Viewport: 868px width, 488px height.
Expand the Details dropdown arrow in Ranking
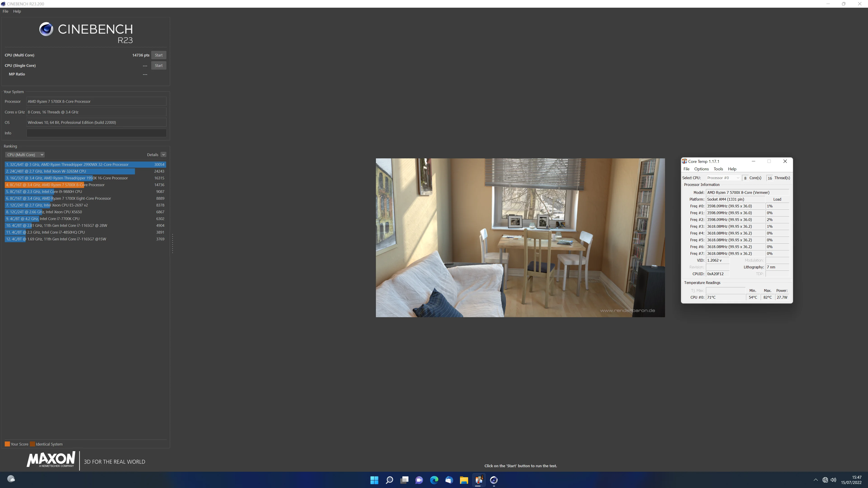163,155
